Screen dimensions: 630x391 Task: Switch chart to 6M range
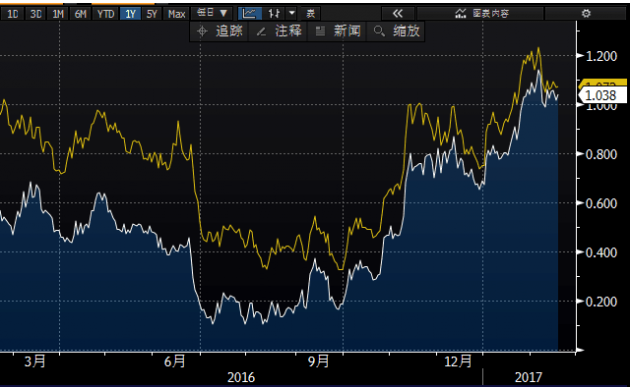80,14
